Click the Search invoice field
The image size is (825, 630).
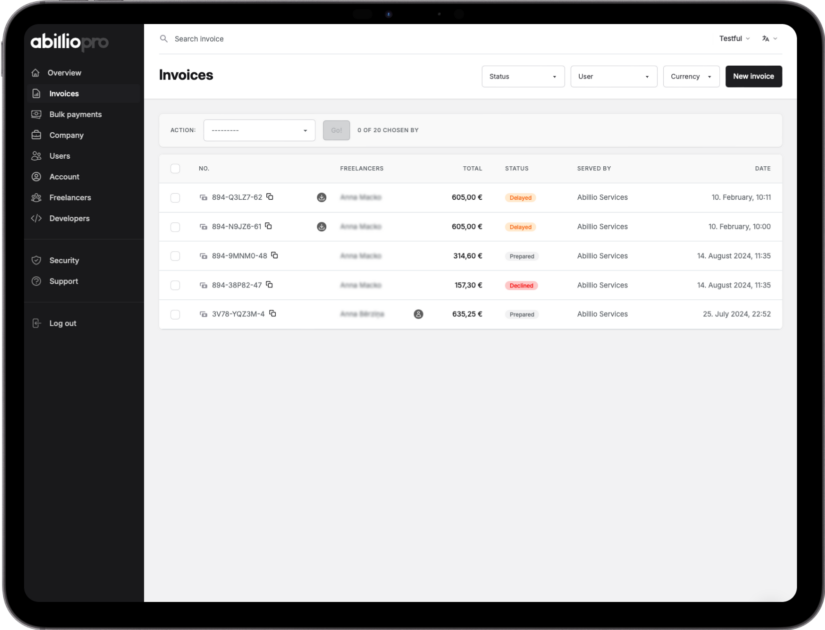(x=199, y=39)
